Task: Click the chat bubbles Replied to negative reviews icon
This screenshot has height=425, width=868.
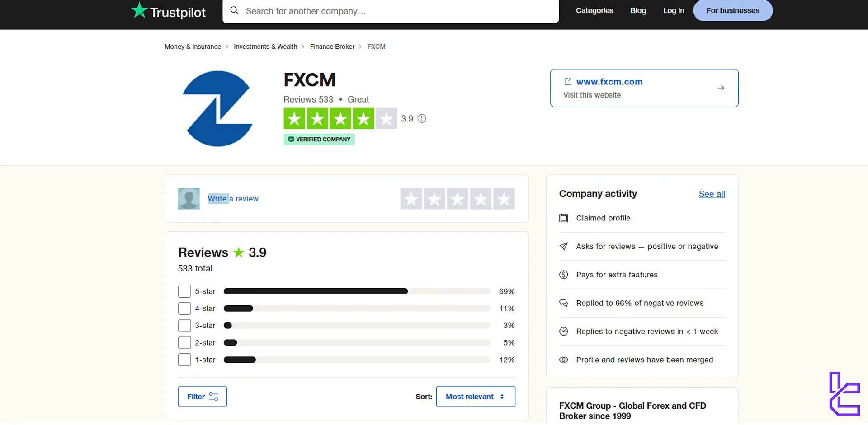Action: pyautogui.click(x=564, y=303)
